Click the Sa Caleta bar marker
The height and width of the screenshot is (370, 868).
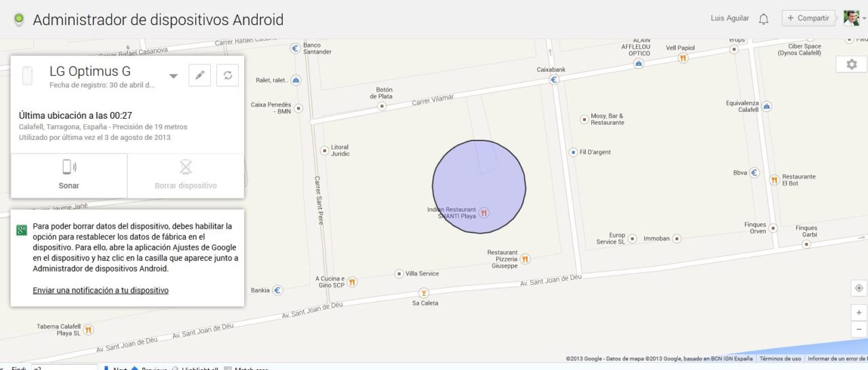click(x=424, y=293)
